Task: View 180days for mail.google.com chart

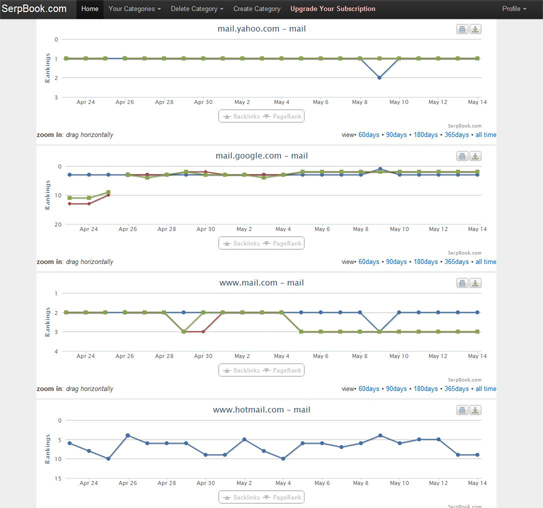Action: click(x=426, y=262)
